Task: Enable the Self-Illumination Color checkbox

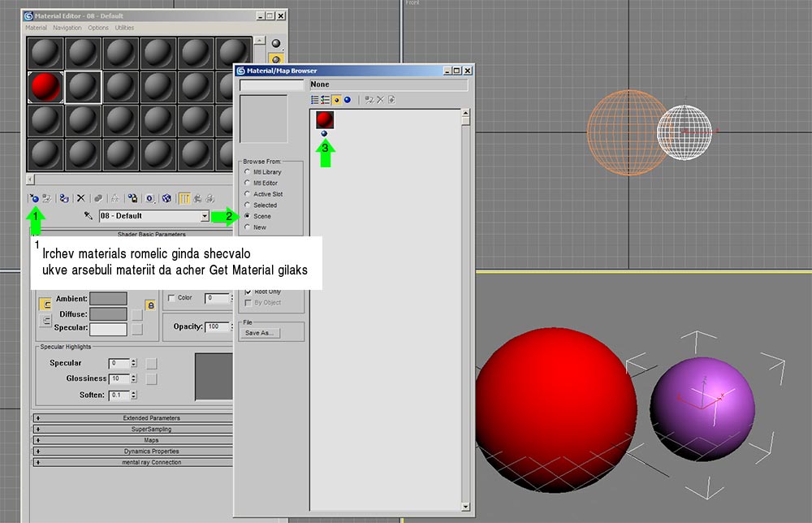Action: tap(171, 298)
